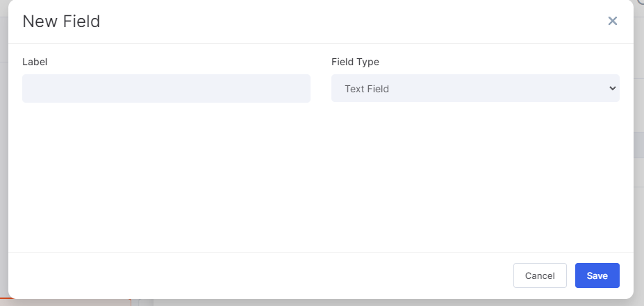The image size is (644, 306).
Task: Close the New Field dialog with X
Action: click(x=612, y=21)
